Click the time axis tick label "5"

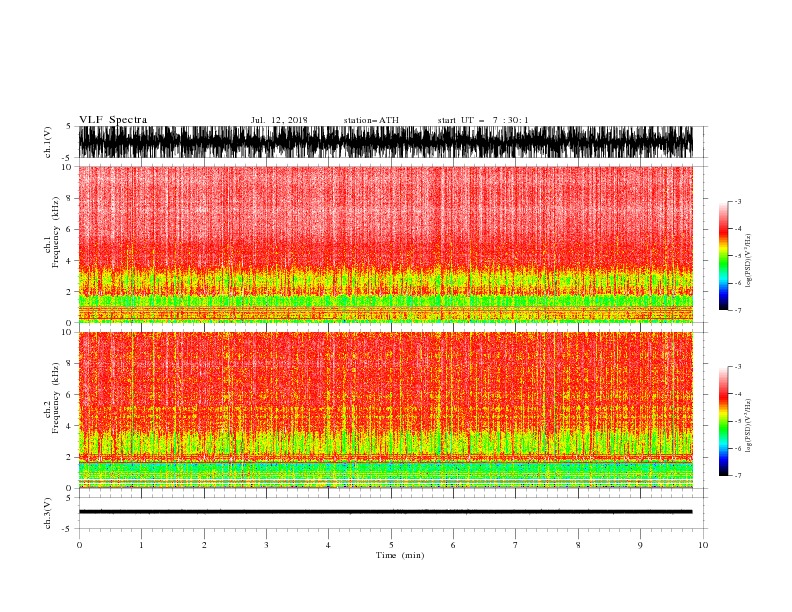tap(391, 545)
